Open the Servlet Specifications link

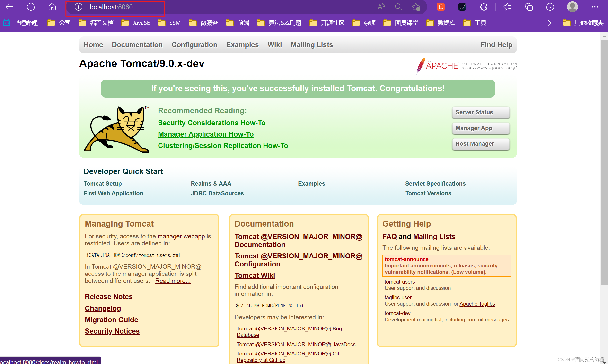[435, 184]
